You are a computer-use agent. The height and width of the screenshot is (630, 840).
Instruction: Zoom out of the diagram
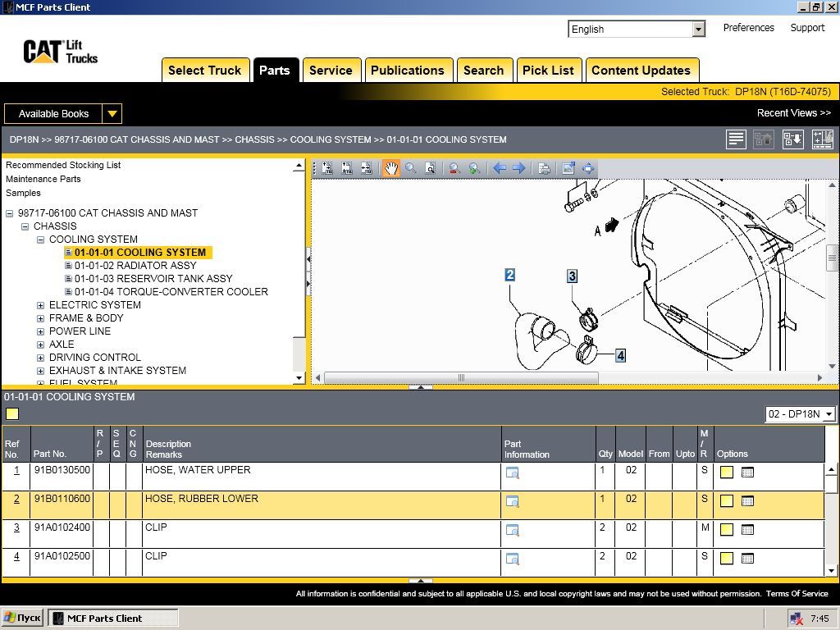[454, 168]
